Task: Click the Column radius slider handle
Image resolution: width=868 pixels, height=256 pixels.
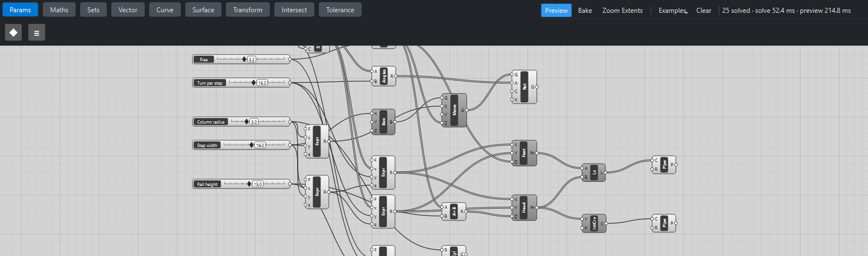Action: (x=247, y=121)
